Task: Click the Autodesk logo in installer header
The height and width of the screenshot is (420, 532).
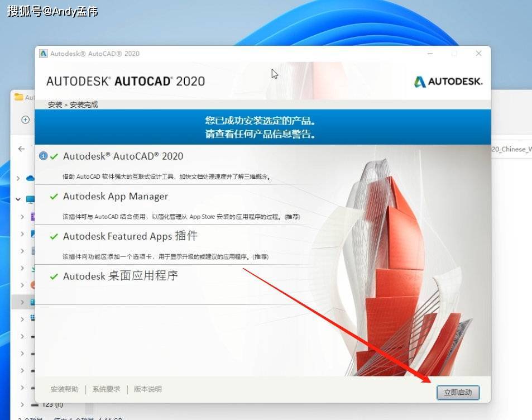Action: (448, 82)
